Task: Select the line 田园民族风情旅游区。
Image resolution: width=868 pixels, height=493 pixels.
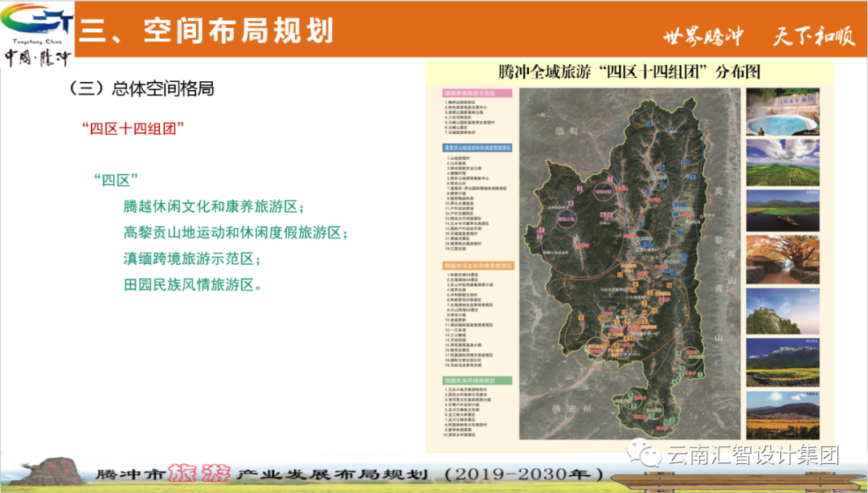Action: click(193, 284)
